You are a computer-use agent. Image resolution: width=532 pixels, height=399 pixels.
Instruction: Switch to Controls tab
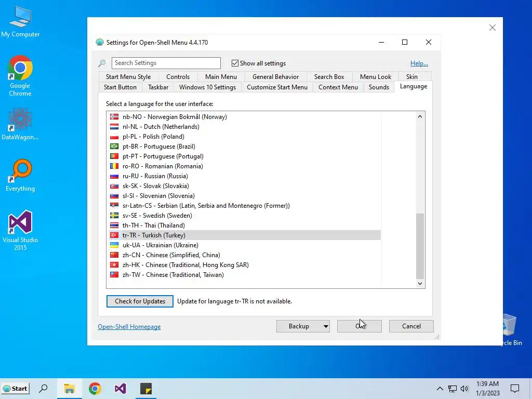click(x=178, y=77)
